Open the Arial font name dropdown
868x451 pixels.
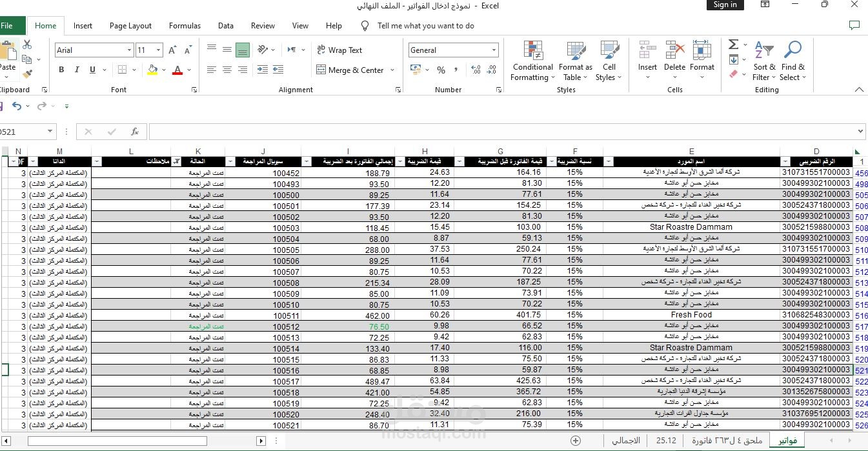[129, 50]
